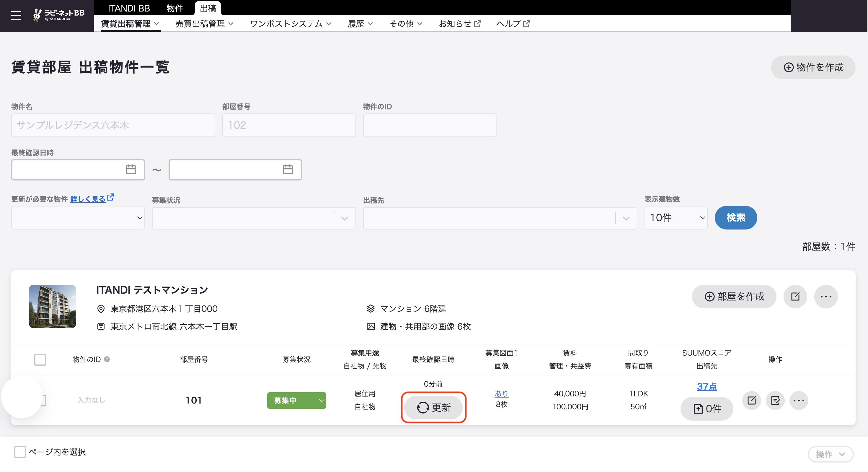Image resolution: width=868 pixels, height=472 pixels.
Task: Click the ラビーネットBB rabbit logo
Action: point(59,15)
